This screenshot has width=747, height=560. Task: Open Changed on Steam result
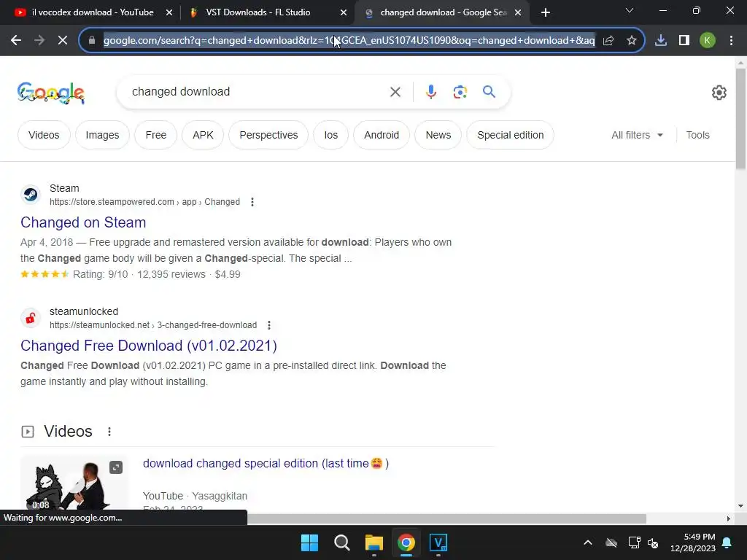point(83,222)
